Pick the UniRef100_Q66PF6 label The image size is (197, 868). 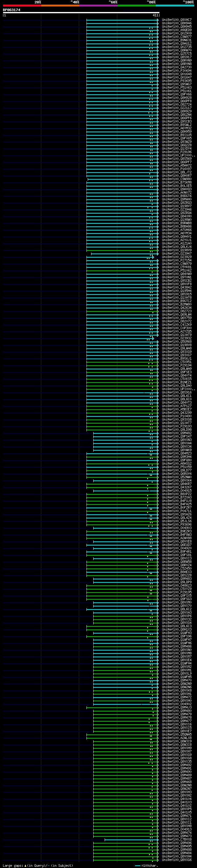point(177,118)
